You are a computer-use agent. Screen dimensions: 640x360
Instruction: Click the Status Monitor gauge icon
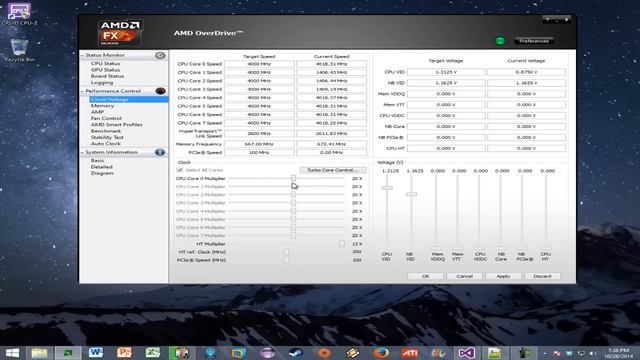pyautogui.click(x=160, y=55)
